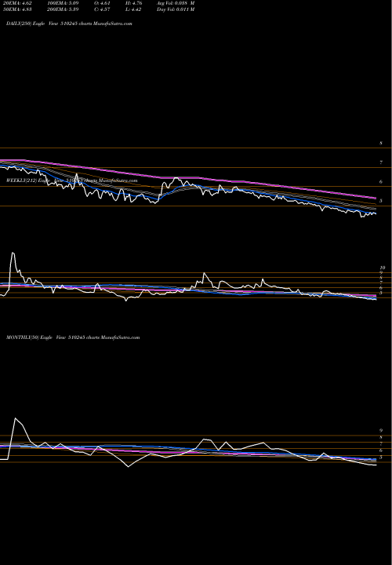Select the MONTHLY(50) Eagle View chart title

click(73, 337)
